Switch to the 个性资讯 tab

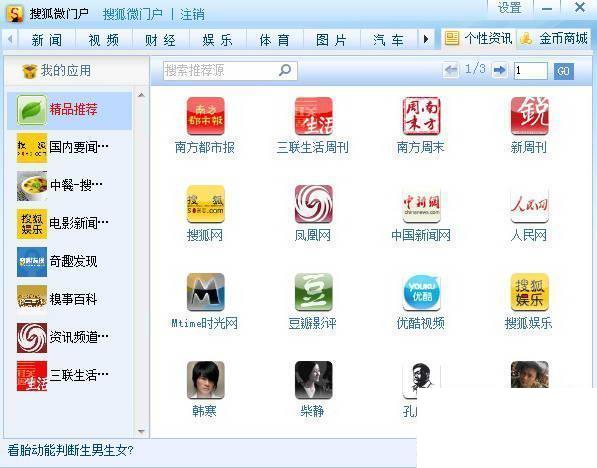[479, 39]
